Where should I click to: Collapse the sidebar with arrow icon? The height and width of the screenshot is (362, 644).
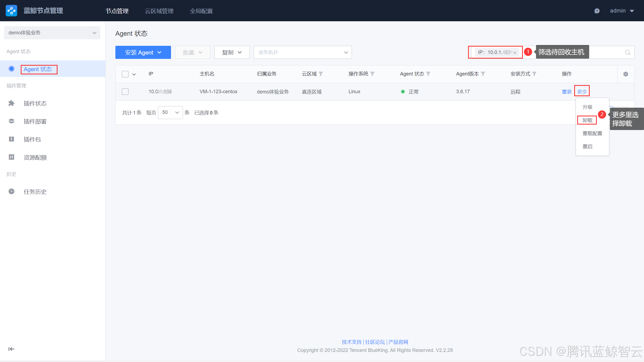(11, 349)
